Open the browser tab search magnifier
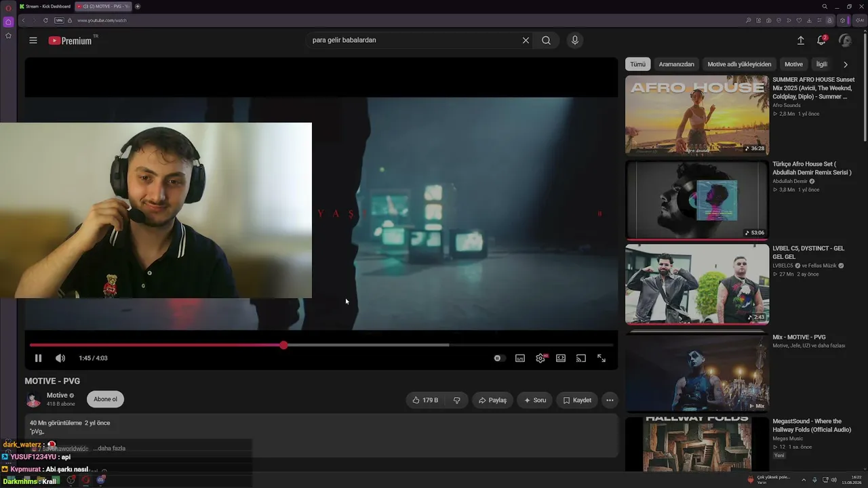 tap(825, 6)
